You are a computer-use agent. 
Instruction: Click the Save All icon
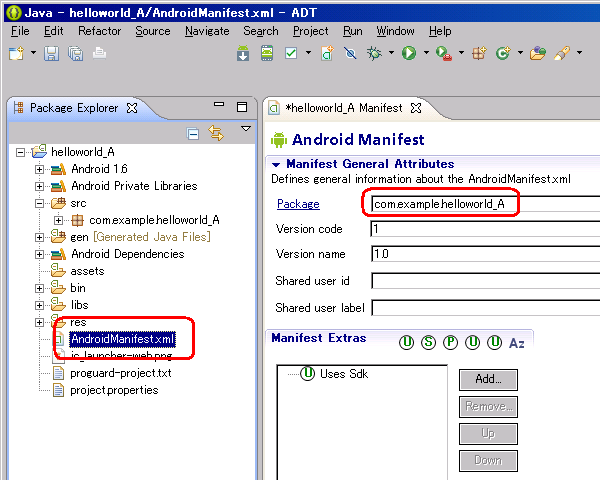(x=75, y=53)
